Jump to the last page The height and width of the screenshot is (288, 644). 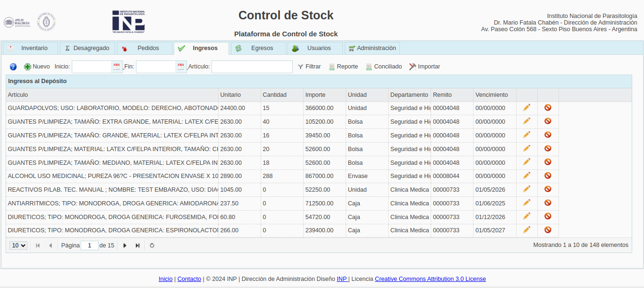pyautogui.click(x=137, y=246)
